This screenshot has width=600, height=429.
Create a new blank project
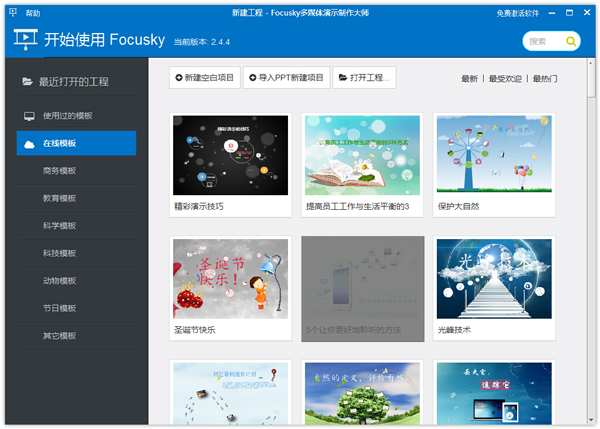coord(205,78)
